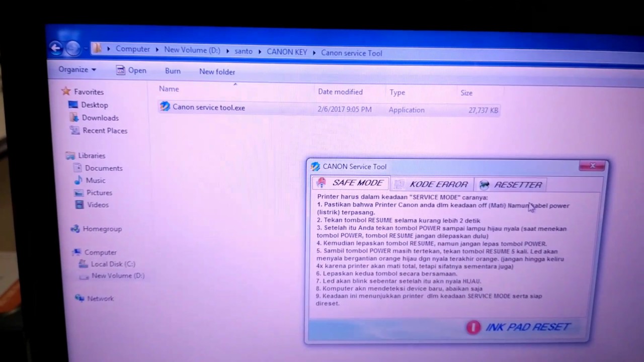Click New Volume (D:) in address breadcrumb
This screenshot has height=362, width=644.
click(x=192, y=50)
